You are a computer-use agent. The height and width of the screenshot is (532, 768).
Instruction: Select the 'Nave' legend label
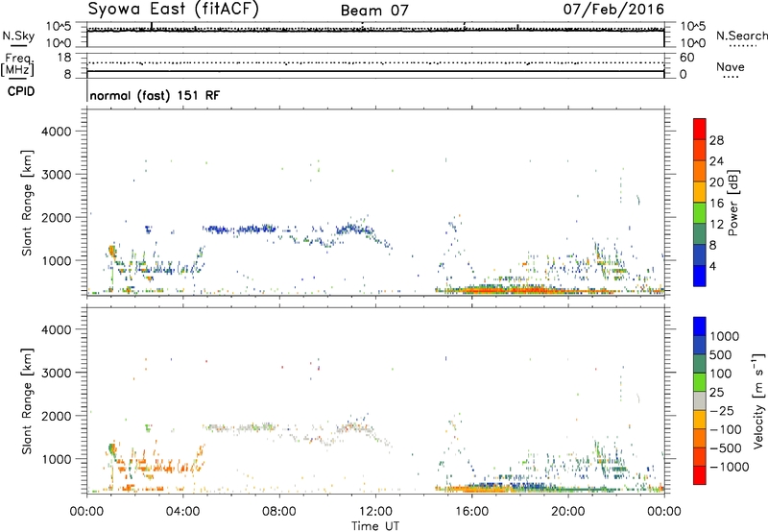coord(731,67)
